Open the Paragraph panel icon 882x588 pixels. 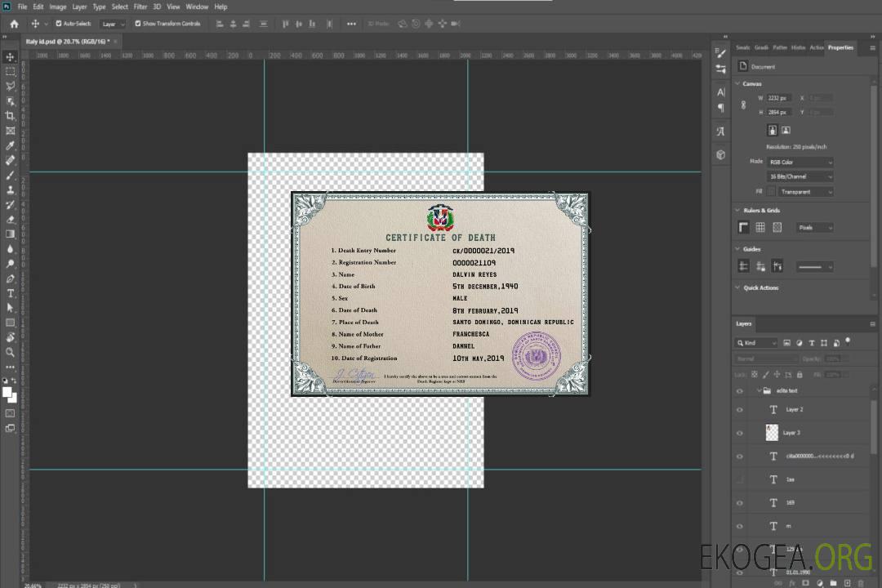pyautogui.click(x=720, y=107)
